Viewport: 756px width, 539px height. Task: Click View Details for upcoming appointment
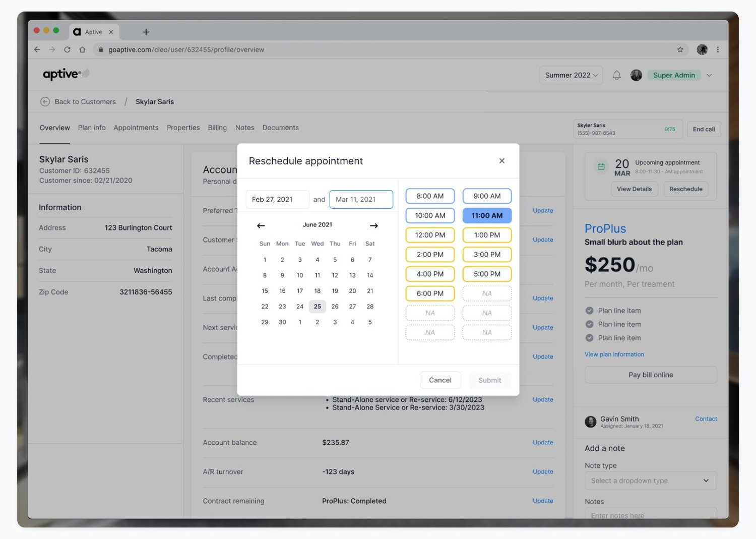pos(634,189)
